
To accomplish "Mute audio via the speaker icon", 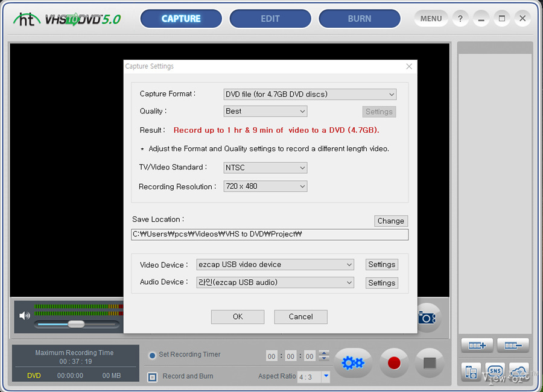I will 25,315.
